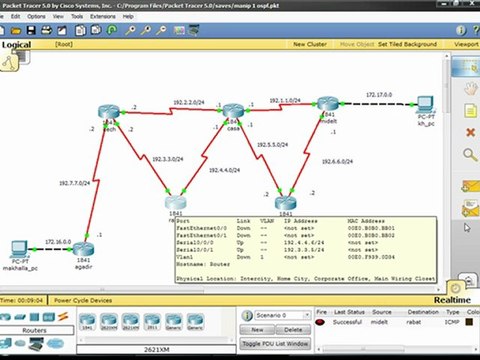Open the Options menu
The image size is (480, 360).
pos(36,16)
